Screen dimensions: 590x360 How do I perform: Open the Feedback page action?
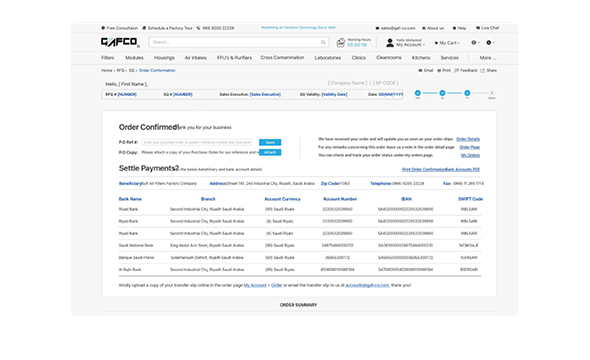[466, 70]
